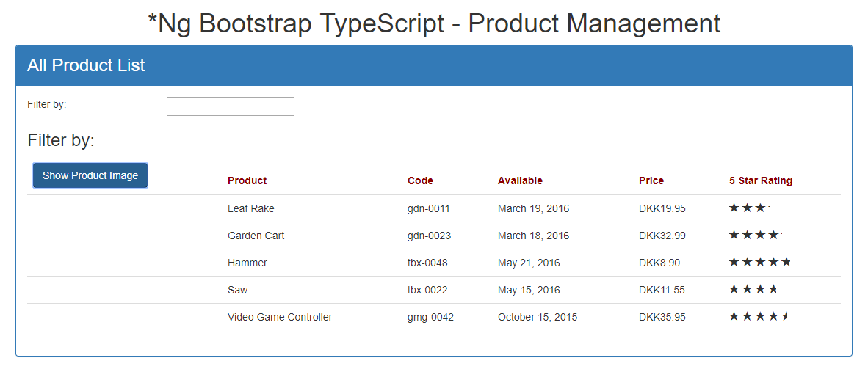Click the Leaf Rake product name
Image resolution: width=868 pixels, height=383 pixels.
(x=250, y=208)
